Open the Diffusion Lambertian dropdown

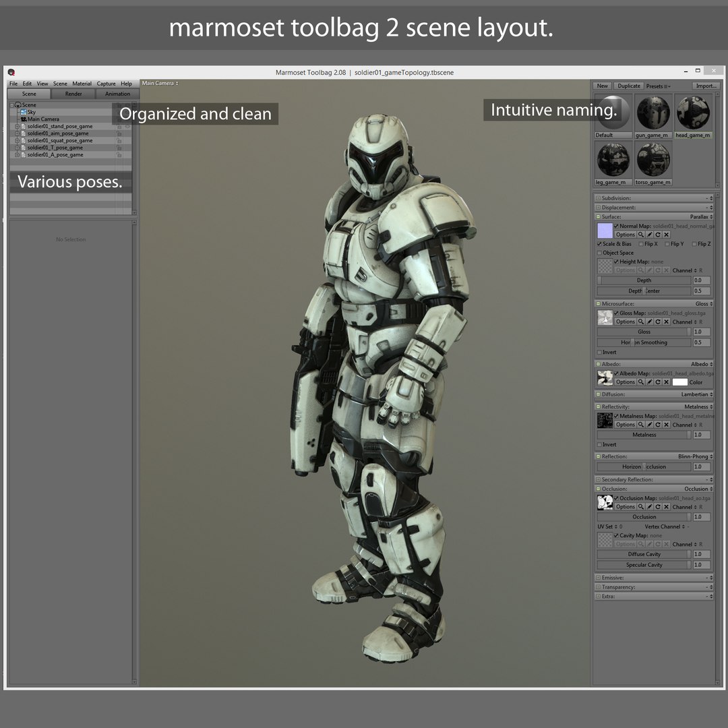(x=697, y=394)
